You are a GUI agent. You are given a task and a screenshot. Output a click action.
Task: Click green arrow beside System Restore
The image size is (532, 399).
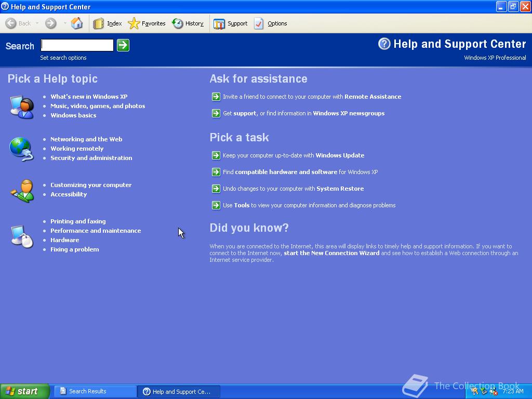216,189
